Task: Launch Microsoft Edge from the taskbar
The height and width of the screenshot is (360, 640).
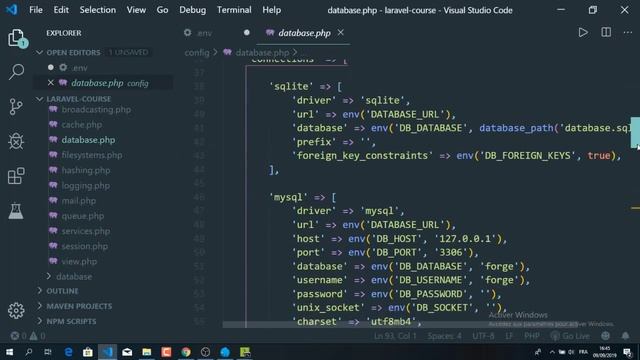Action: 68,352
